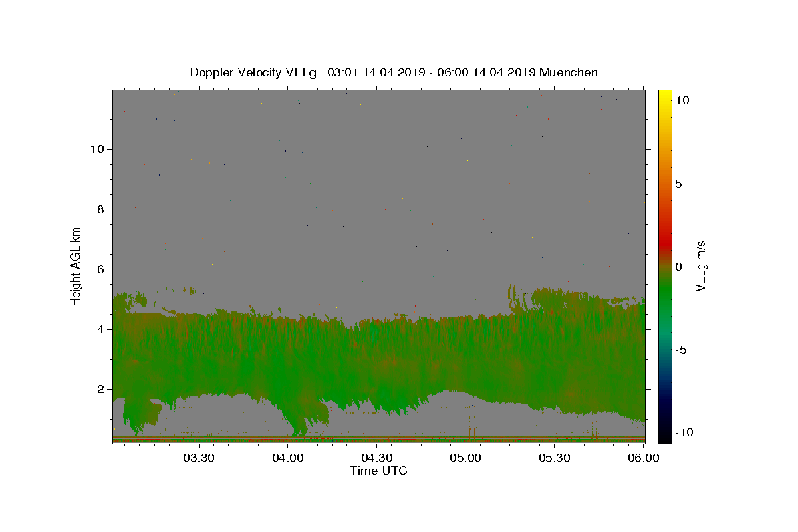
Task: Click the 04:00 time axis tick label
Action: (287, 458)
